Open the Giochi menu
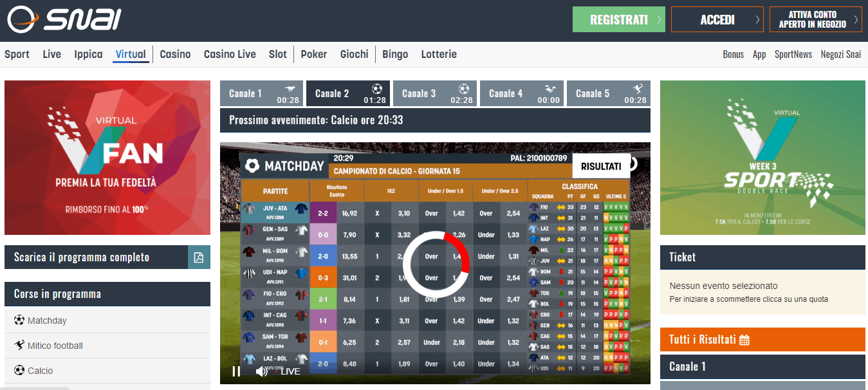868x390 pixels. [x=355, y=54]
